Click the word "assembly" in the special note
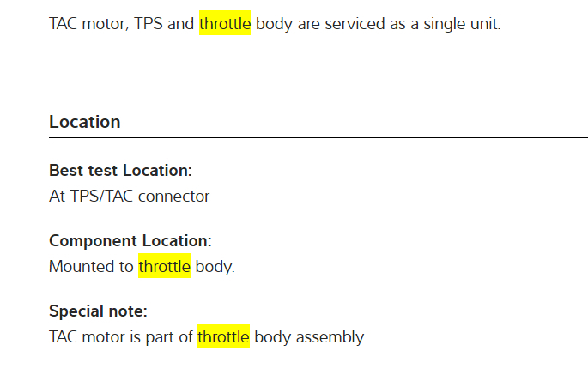 330,337
